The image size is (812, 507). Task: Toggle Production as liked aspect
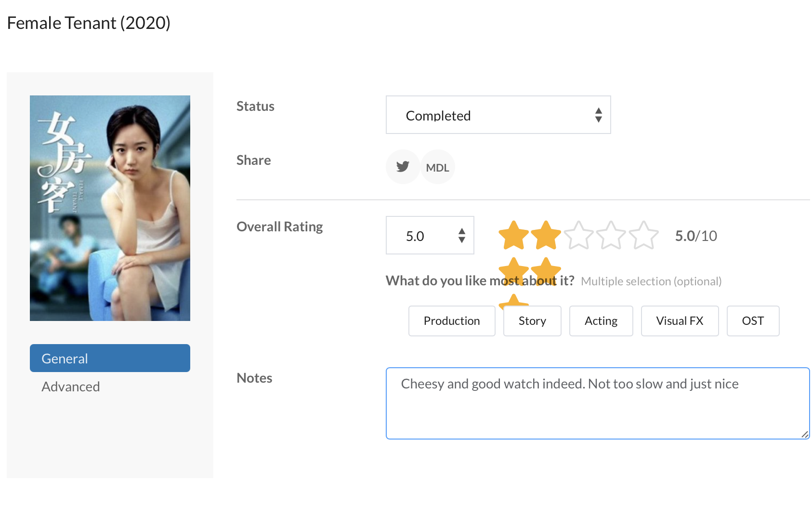(451, 321)
